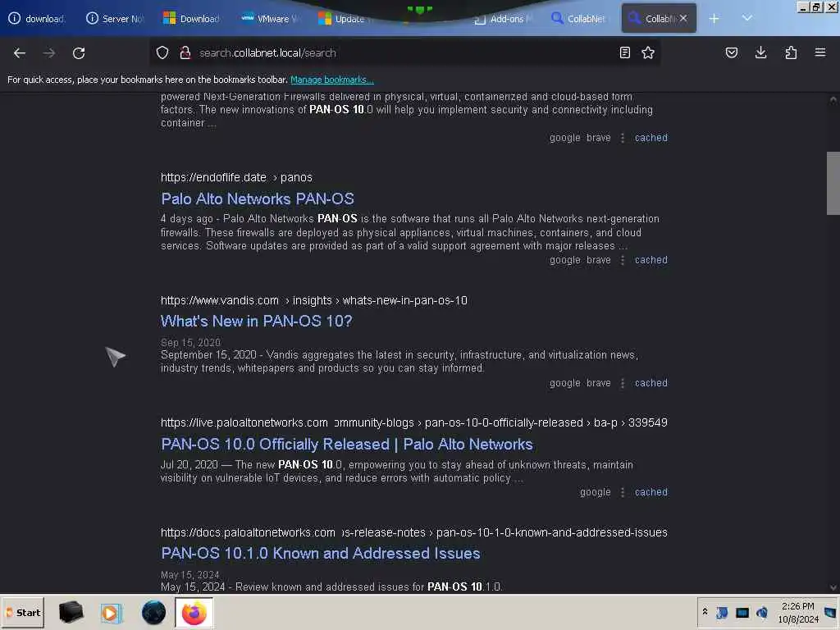Bookmark this page with the star icon

pos(648,52)
